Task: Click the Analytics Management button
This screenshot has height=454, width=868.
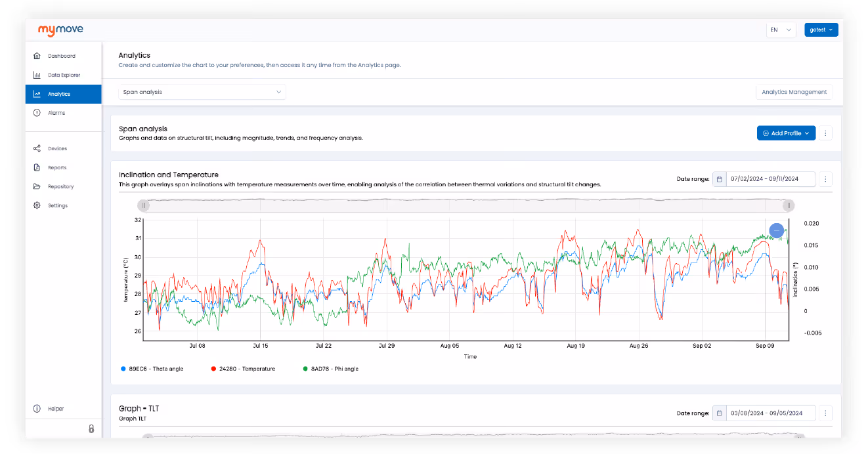Action: 794,92
